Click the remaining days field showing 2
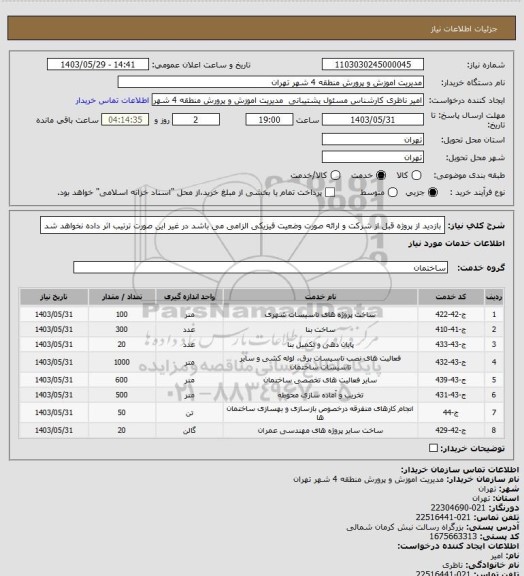The width and height of the screenshot is (524, 576). (x=196, y=120)
